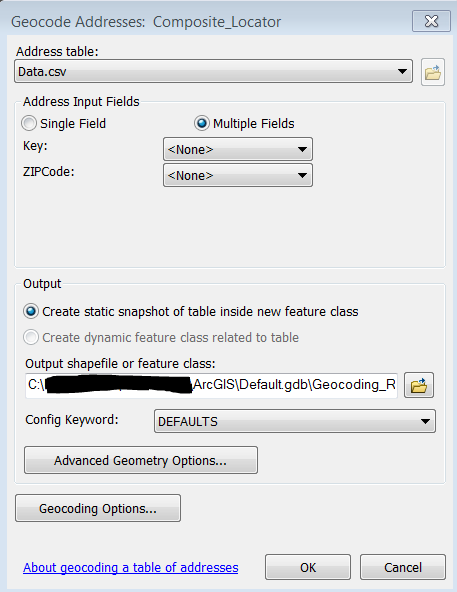457x592 pixels.
Task: Cancel the geocoding dialog
Action: coord(403,567)
